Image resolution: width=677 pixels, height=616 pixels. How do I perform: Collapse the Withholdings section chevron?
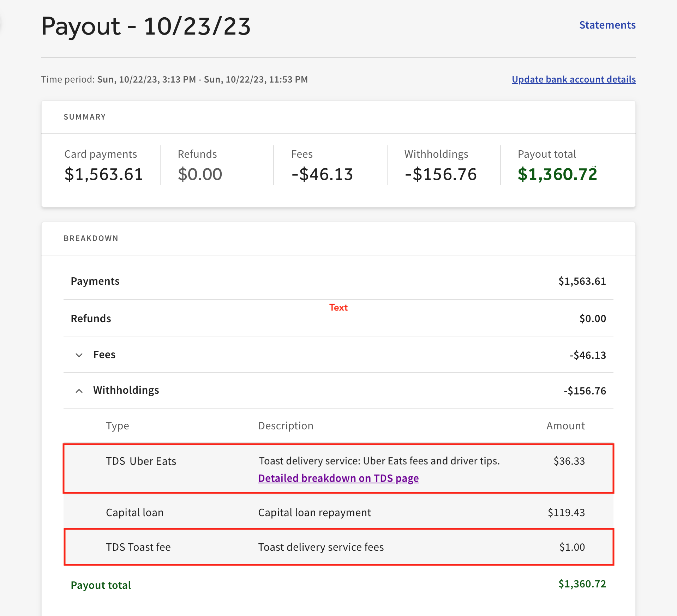[79, 391]
